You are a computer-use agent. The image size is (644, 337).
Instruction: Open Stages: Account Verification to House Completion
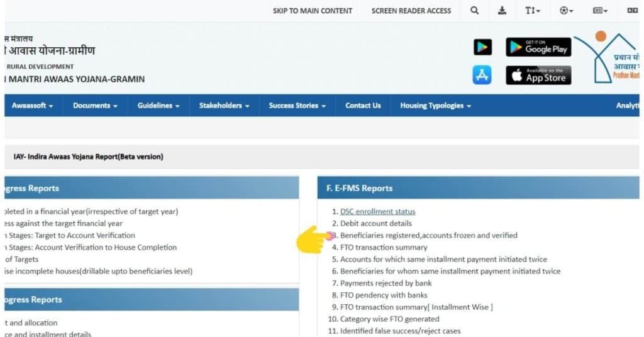coord(91,247)
